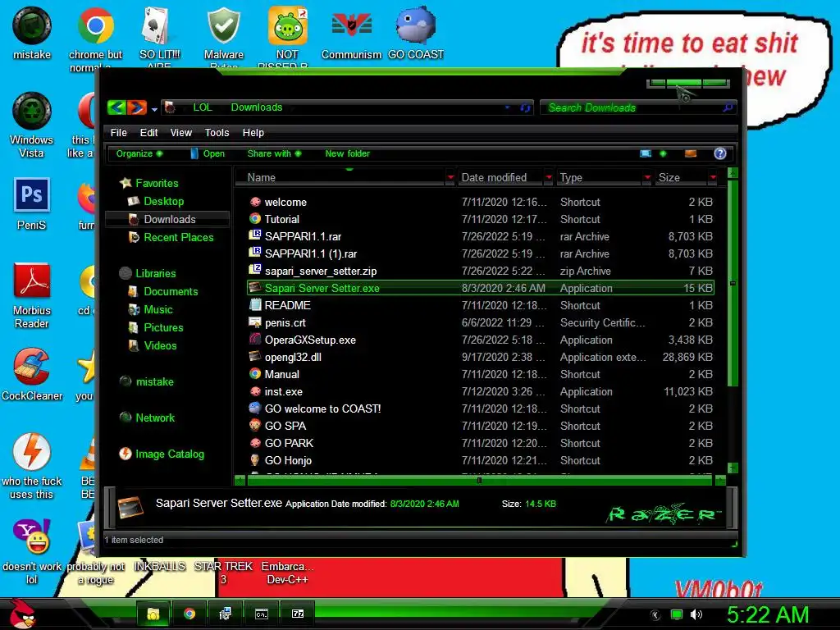The width and height of the screenshot is (840, 630).
Task: Click the Chrome taskbar icon
Action: pyautogui.click(x=189, y=614)
